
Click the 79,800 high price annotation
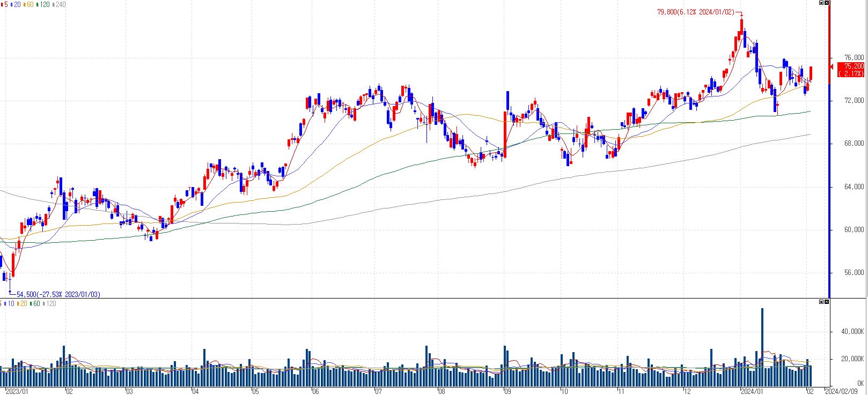(696, 12)
